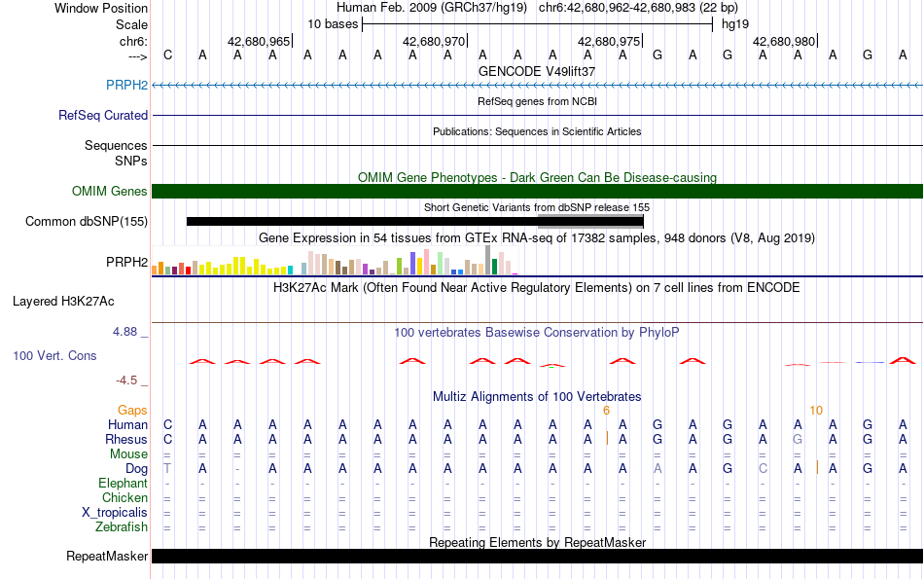
Task: Click the PRPH2 label beside the GTEx chart
Action: (x=126, y=262)
